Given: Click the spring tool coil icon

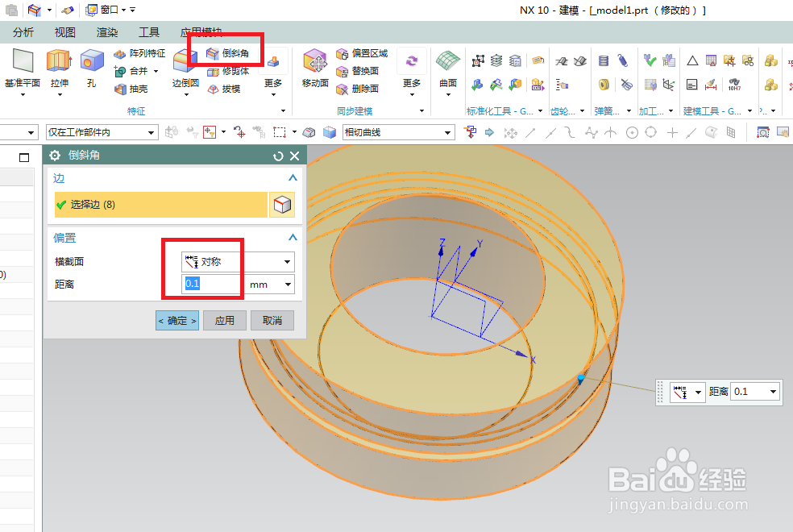Looking at the screenshot, I should (604, 61).
